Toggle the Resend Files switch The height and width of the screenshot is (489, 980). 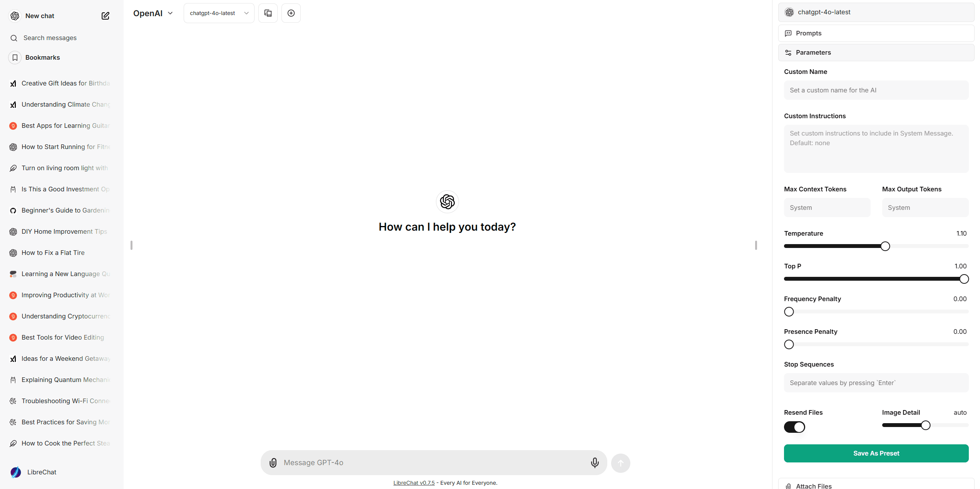pyautogui.click(x=794, y=427)
